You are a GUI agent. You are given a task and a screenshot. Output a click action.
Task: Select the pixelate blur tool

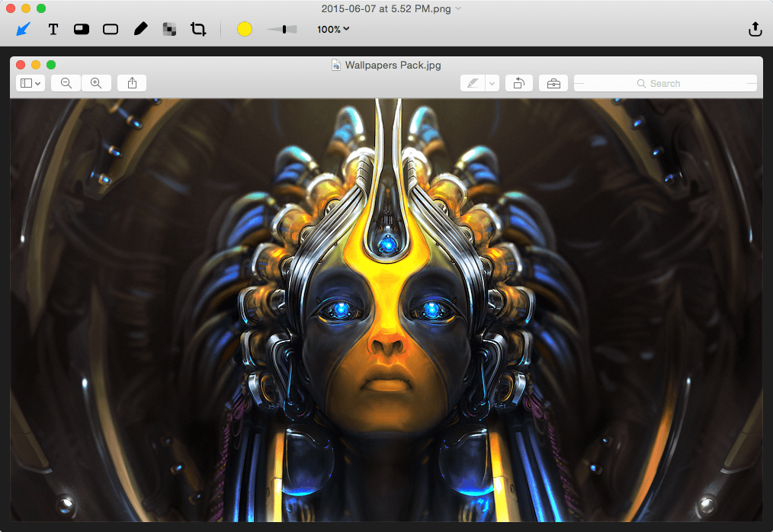pyautogui.click(x=169, y=29)
